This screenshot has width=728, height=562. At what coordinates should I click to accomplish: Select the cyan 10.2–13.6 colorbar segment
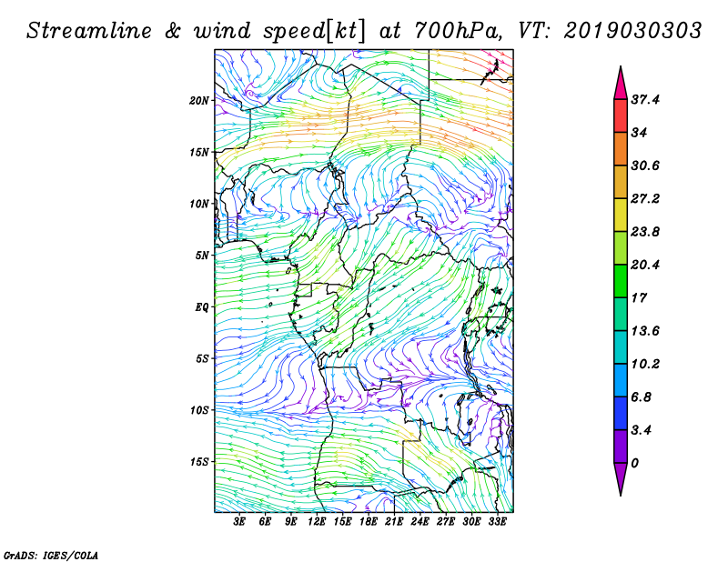621,347
